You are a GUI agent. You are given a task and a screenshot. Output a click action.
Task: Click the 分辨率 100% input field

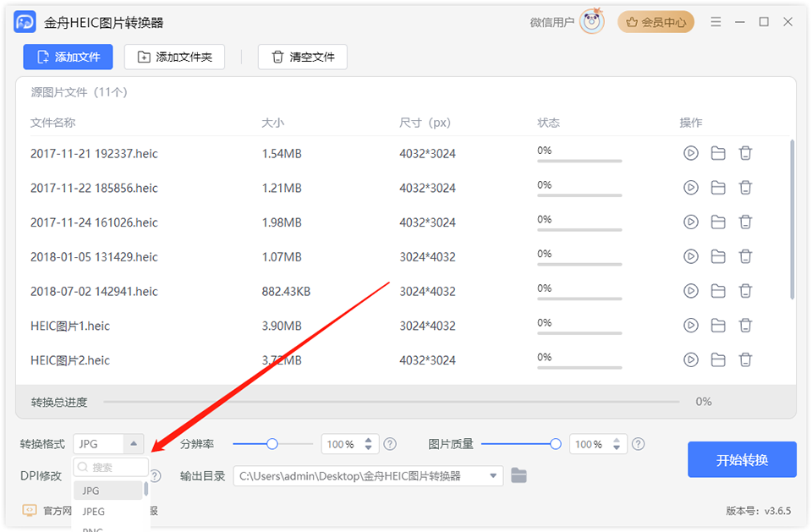(x=343, y=444)
